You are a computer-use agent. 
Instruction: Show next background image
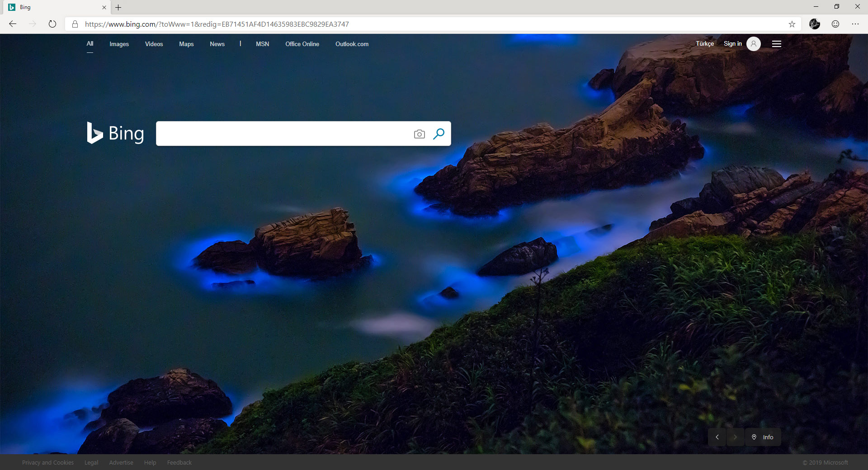pyautogui.click(x=736, y=437)
